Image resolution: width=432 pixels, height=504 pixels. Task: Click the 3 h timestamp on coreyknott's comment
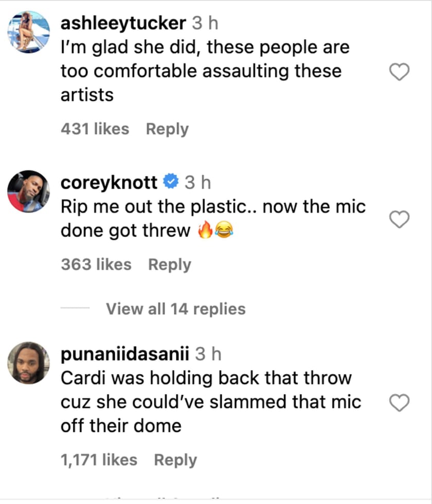point(198,182)
